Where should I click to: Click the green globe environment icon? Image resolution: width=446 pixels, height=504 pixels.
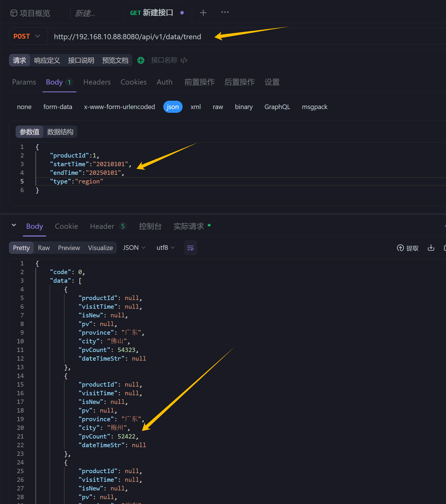pyautogui.click(x=141, y=60)
